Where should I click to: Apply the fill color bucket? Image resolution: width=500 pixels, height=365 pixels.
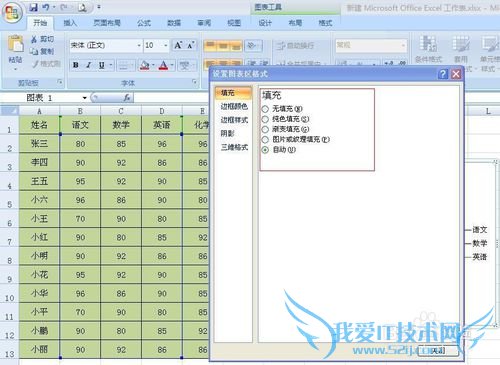tap(145, 65)
